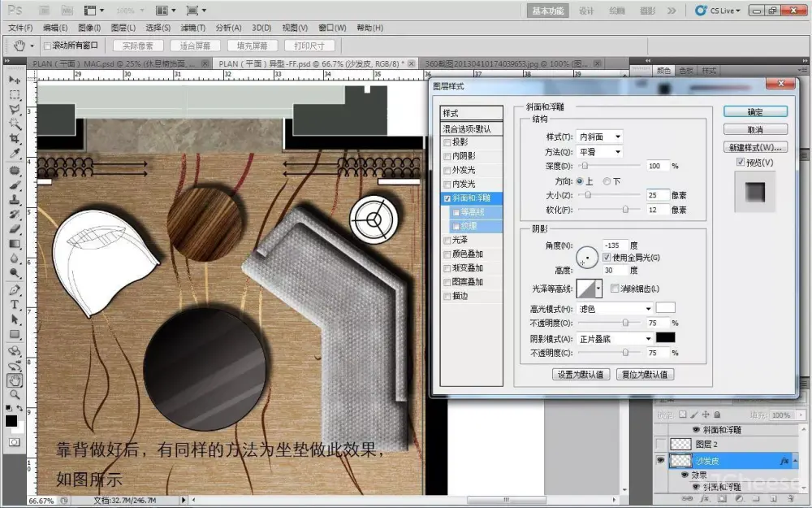Click the 确定 OK button
812x508 pixels.
click(755, 112)
